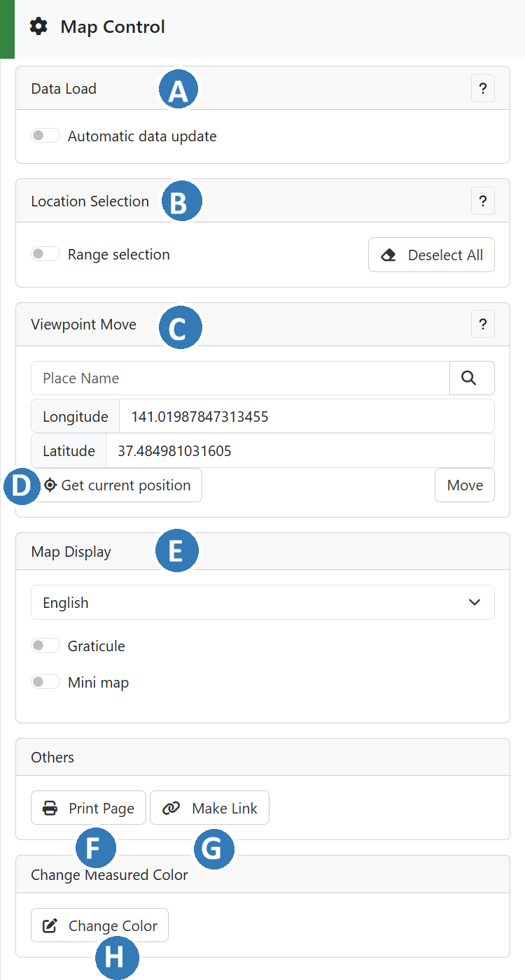Toggle Graticule display on

tap(45, 645)
